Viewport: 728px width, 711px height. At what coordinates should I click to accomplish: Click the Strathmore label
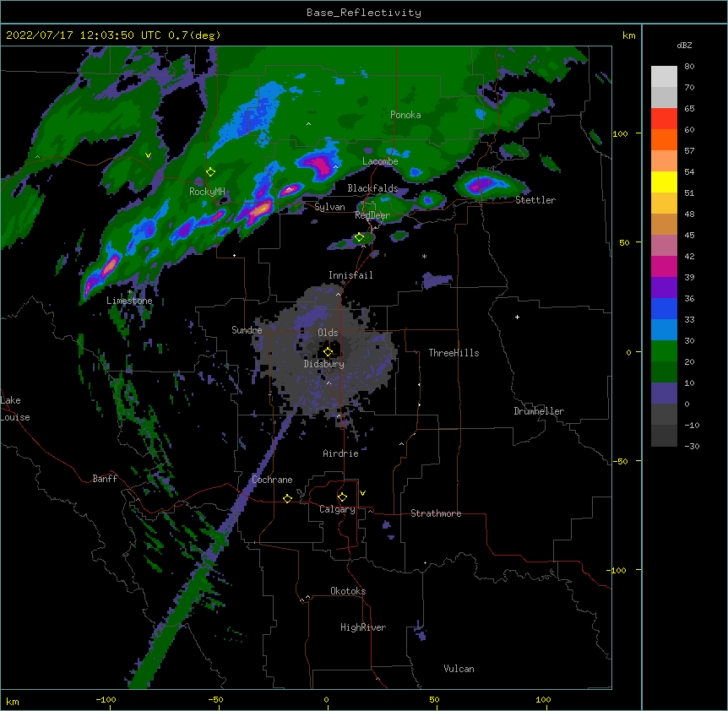tap(436, 513)
